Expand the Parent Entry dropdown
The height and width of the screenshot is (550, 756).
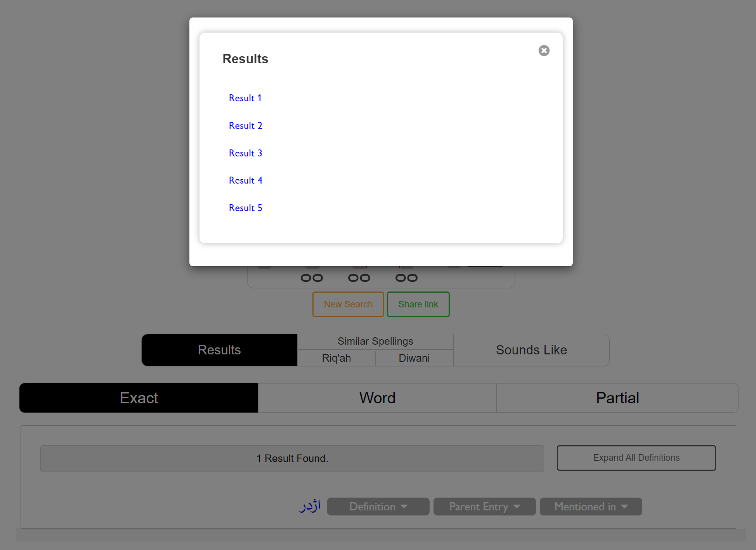(x=484, y=507)
